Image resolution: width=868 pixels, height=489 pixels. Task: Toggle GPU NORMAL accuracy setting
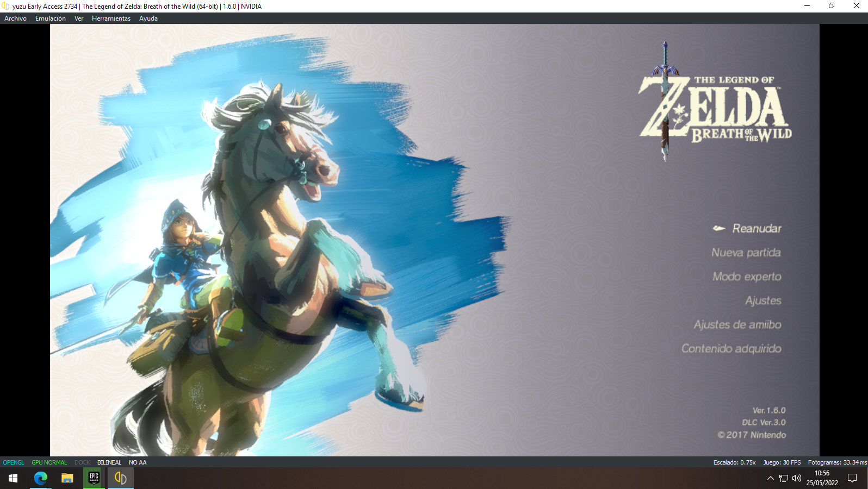click(x=49, y=462)
